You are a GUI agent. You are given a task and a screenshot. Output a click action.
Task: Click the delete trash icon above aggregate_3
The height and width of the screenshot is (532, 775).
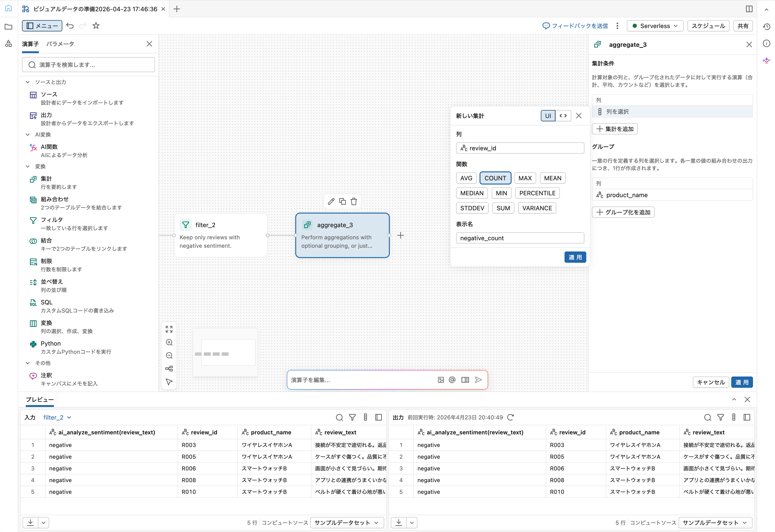click(354, 201)
